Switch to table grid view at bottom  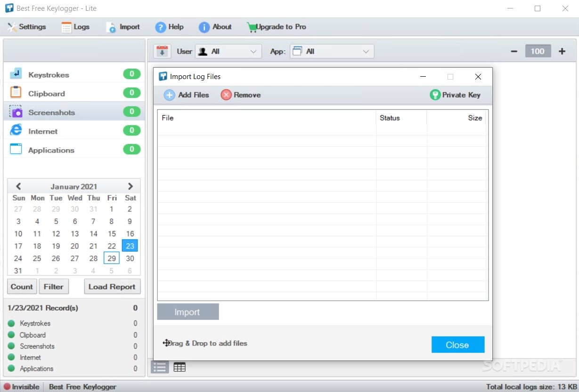tap(179, 367)
